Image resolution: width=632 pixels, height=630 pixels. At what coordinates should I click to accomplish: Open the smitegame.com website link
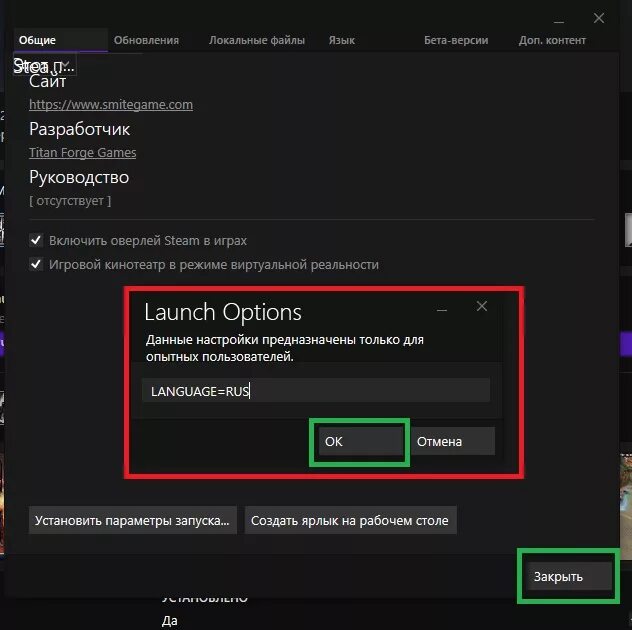pyautogui.click(x=111, y=105)
